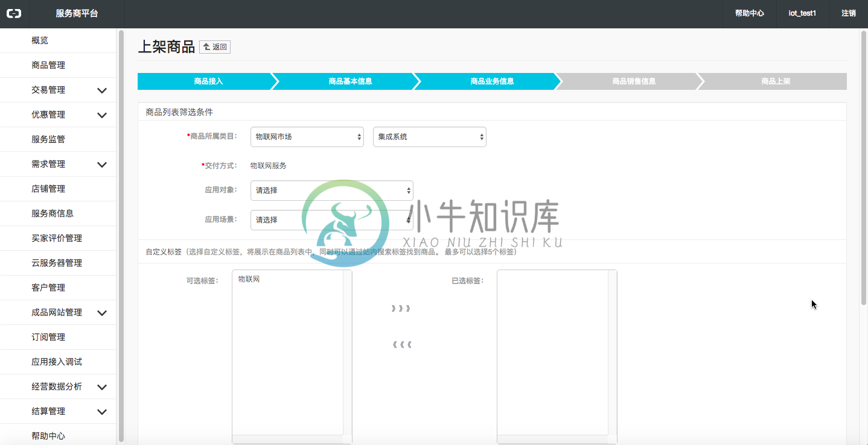Open the 应用场景 请选择 dropdown
The height and width of the screenshot is (445, 868).
tap(332, 220)
